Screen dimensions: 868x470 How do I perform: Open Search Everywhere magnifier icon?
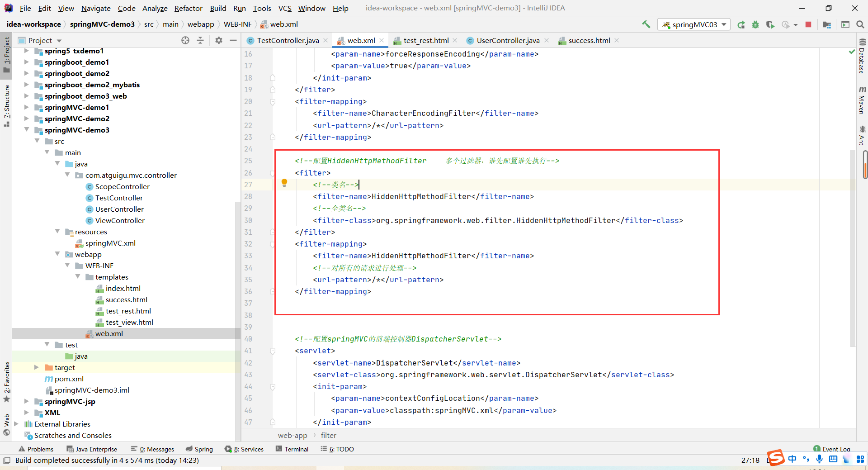pos(860,24)
